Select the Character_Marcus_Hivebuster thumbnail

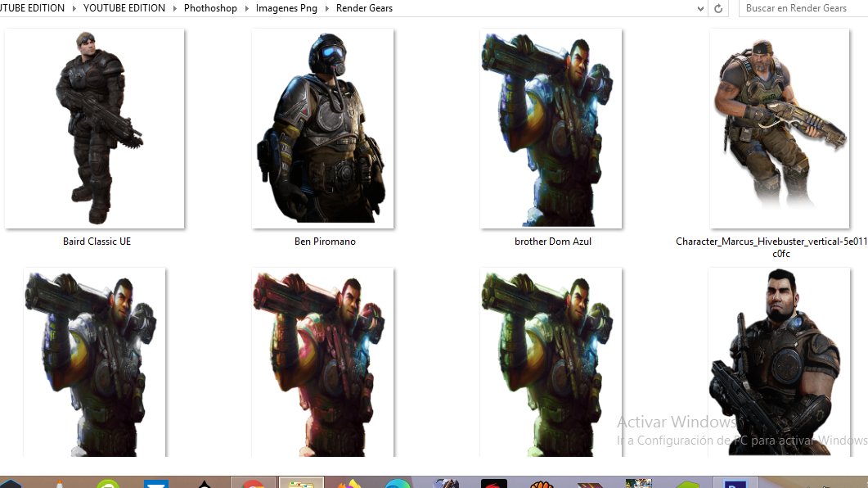click(780, 129)
